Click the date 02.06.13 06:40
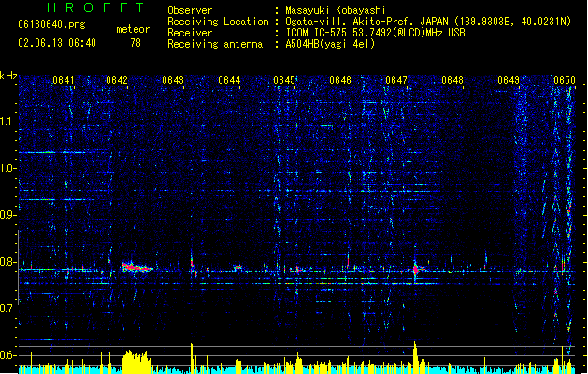 point(57,43)
